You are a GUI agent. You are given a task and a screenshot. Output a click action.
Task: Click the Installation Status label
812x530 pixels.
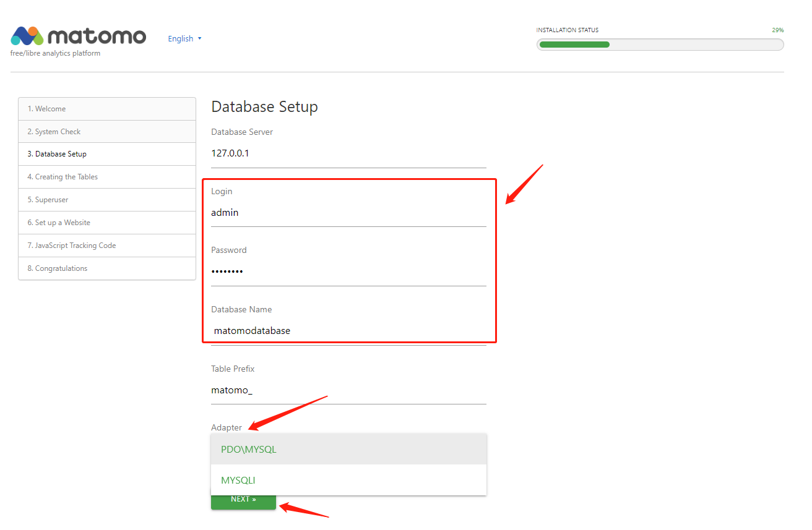click(568, 30)
